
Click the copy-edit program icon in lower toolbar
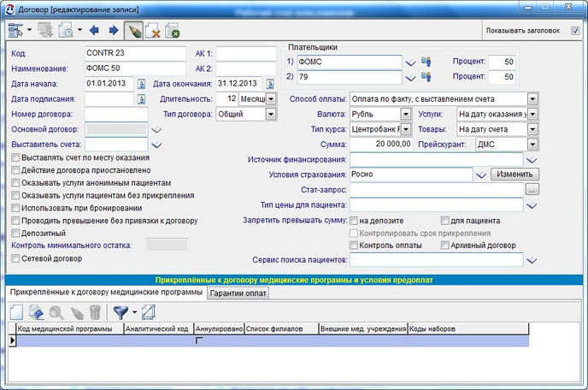coord(37,312)
